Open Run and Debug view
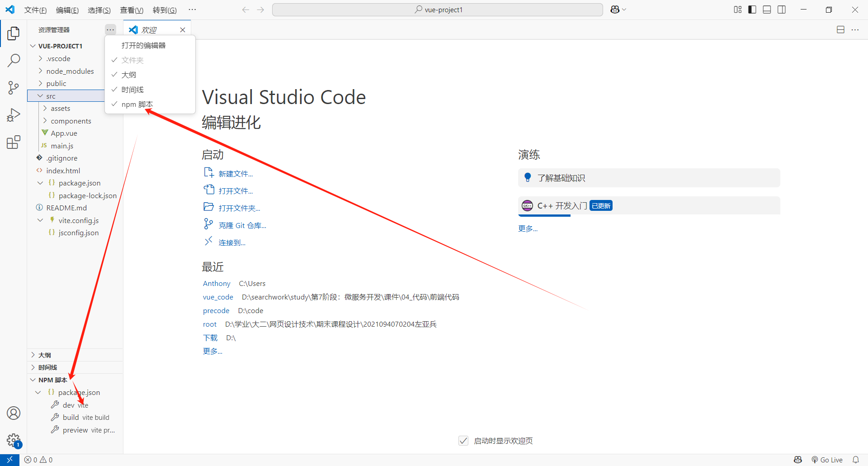This screenshot has width=868, height=466. tap(14, 115)
